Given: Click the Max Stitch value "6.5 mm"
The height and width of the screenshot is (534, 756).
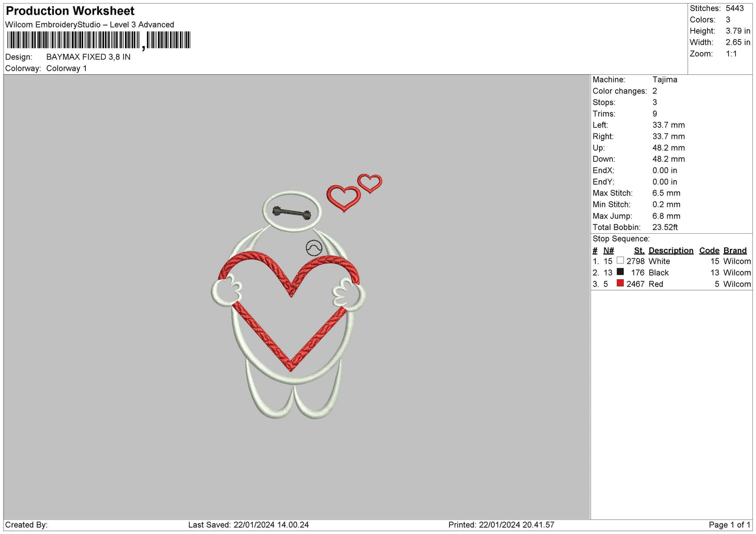Looking at the screenshot, I should (x=667, y=194).
